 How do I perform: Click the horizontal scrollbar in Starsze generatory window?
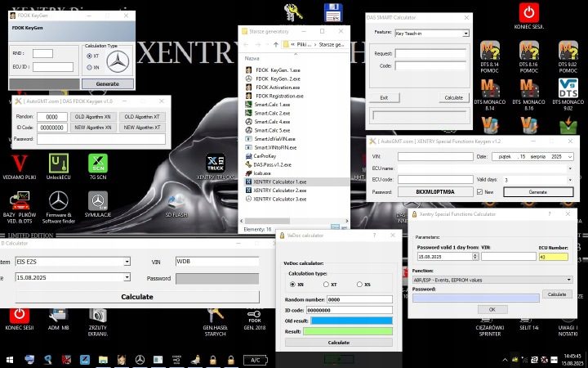pyautogui.click(x=267, y=221)
